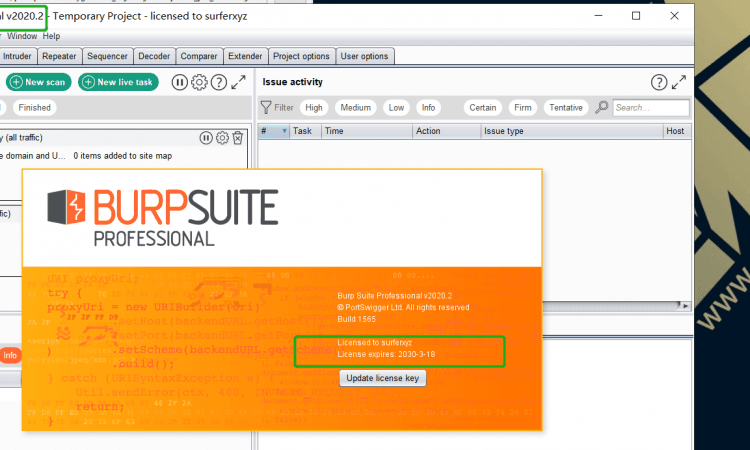Close the Burp Suite window
750x450 pixels.
click(674, 16)
